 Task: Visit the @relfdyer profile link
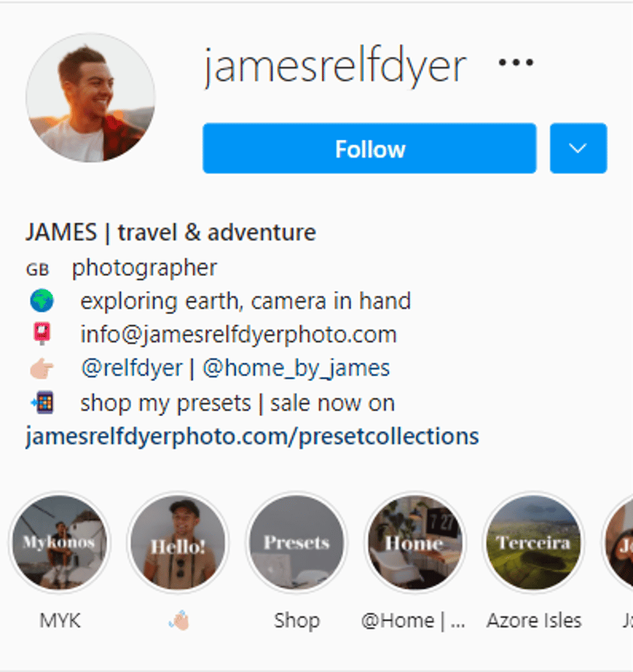click(x=132, y=368)
